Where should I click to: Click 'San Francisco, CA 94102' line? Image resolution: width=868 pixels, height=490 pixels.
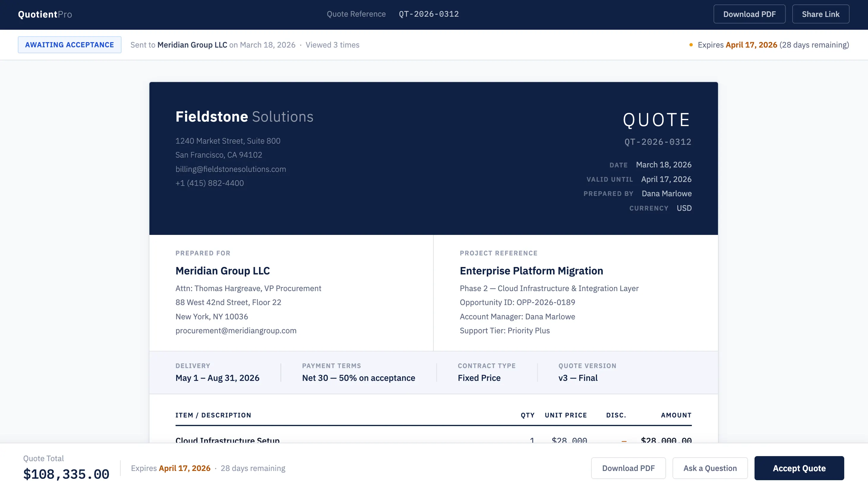[x=219, y=155]
